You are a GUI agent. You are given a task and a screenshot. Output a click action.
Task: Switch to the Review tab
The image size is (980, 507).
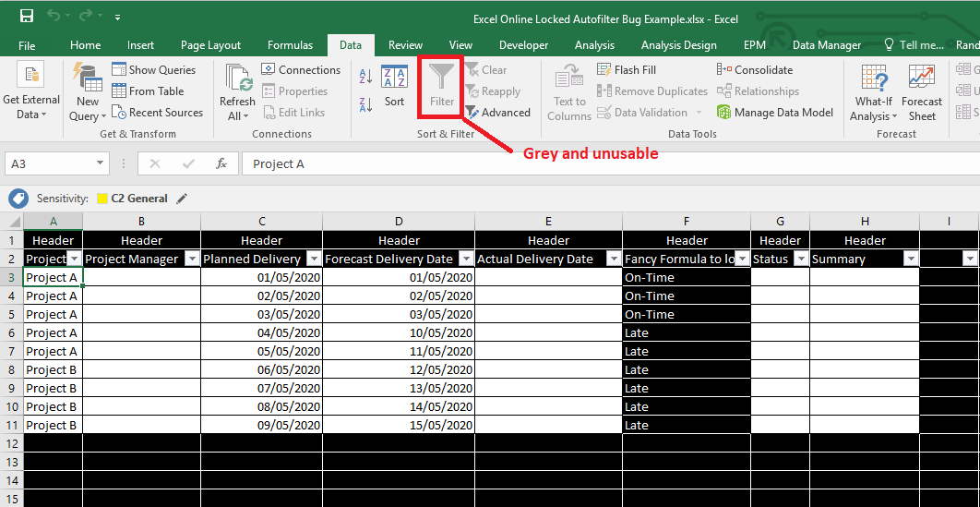[406, 45]
